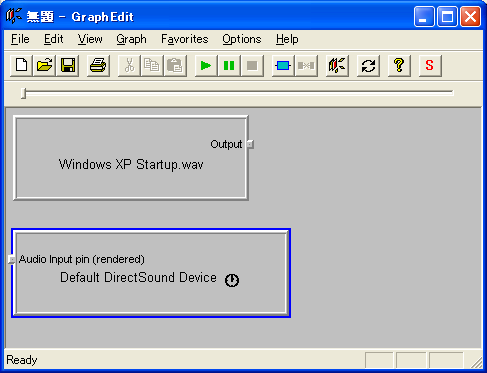Pause the graph with green bars
The image size is (487, 373).
[229, 66]
